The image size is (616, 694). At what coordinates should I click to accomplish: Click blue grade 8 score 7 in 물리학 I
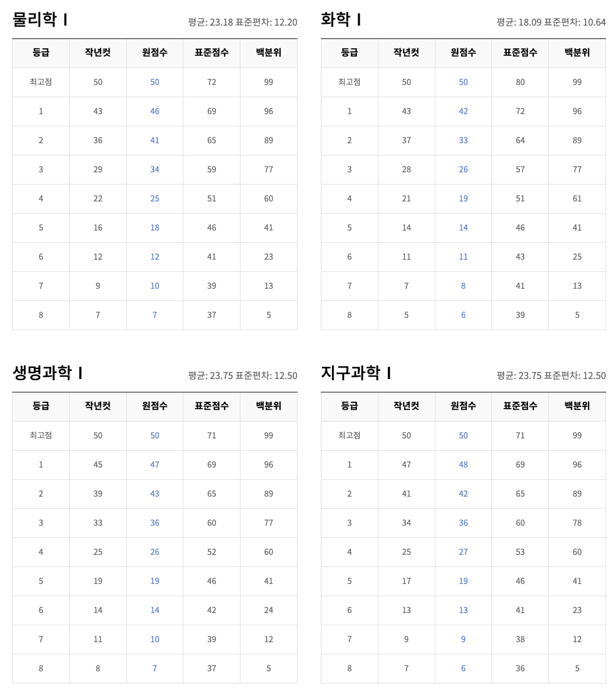(154, 315)
